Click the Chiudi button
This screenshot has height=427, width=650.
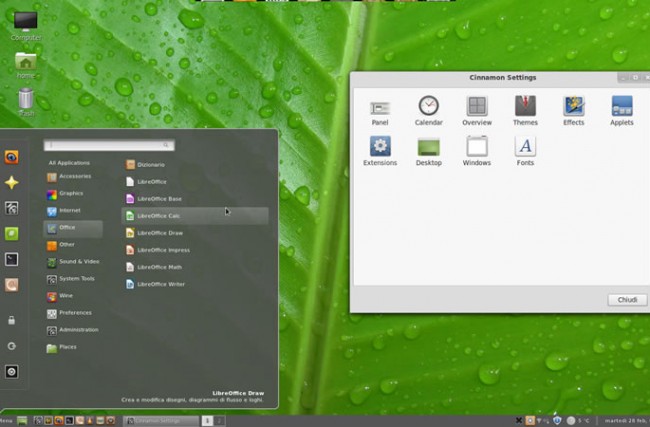626,299
